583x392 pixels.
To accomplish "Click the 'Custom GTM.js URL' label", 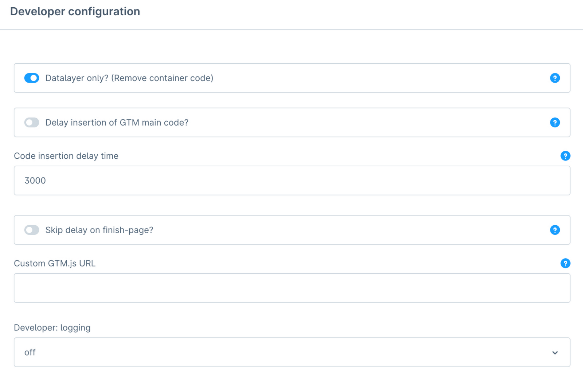I will tap(55, 263).
